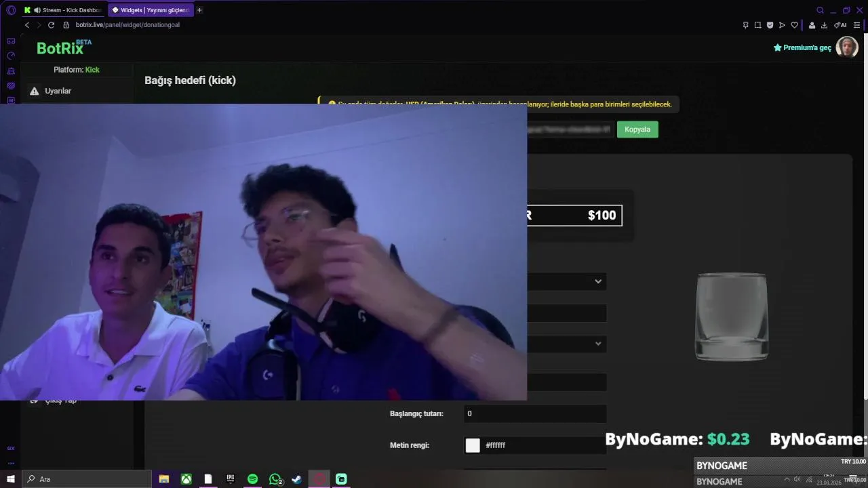The height and width of the screenshot is (488, 868).
Task: Click the taskbar Ara search box
Action: 87,479
